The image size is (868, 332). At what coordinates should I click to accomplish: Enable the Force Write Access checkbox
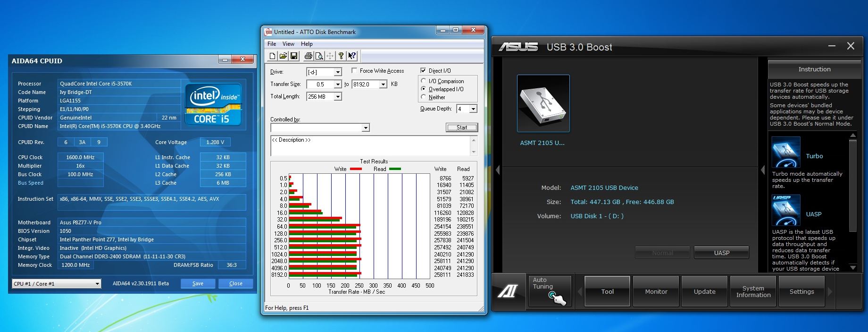pos(354,71)
